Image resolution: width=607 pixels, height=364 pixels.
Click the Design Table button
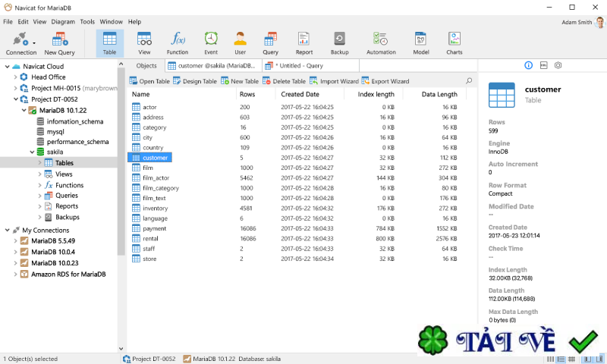[x=195, y=81]
